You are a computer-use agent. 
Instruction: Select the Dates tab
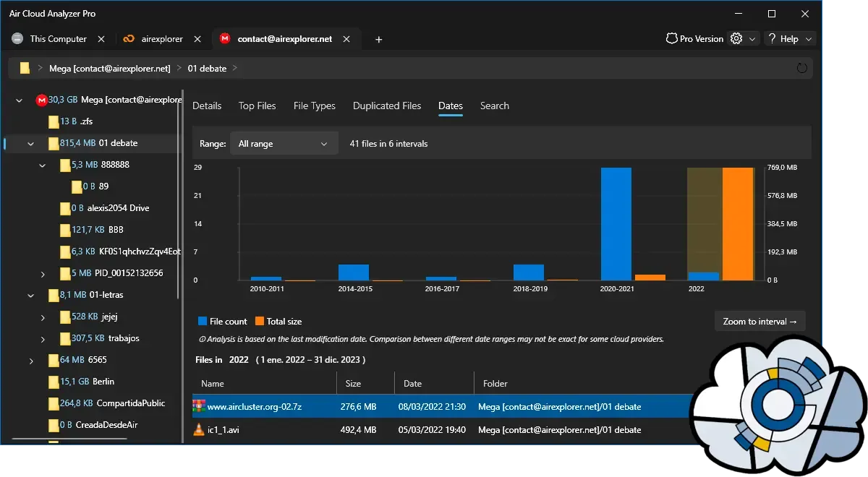[x=451, y=106]
